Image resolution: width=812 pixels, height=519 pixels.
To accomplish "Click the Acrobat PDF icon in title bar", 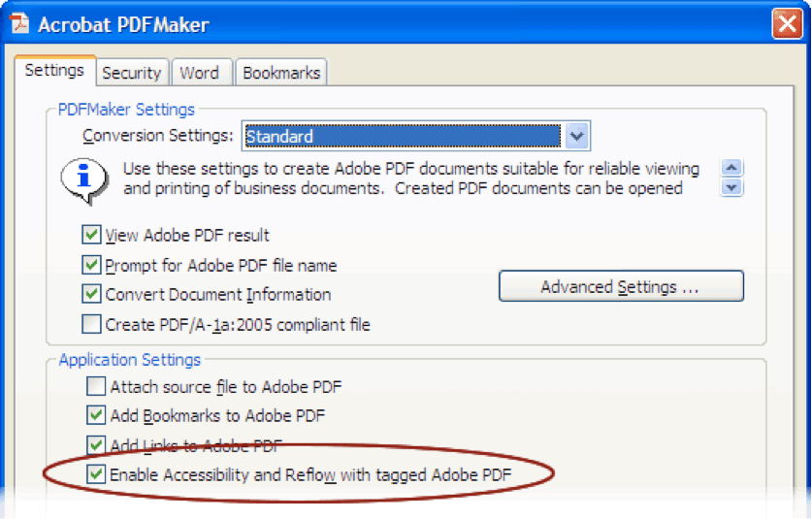I will pyautogui.click(x=19, y=24).
